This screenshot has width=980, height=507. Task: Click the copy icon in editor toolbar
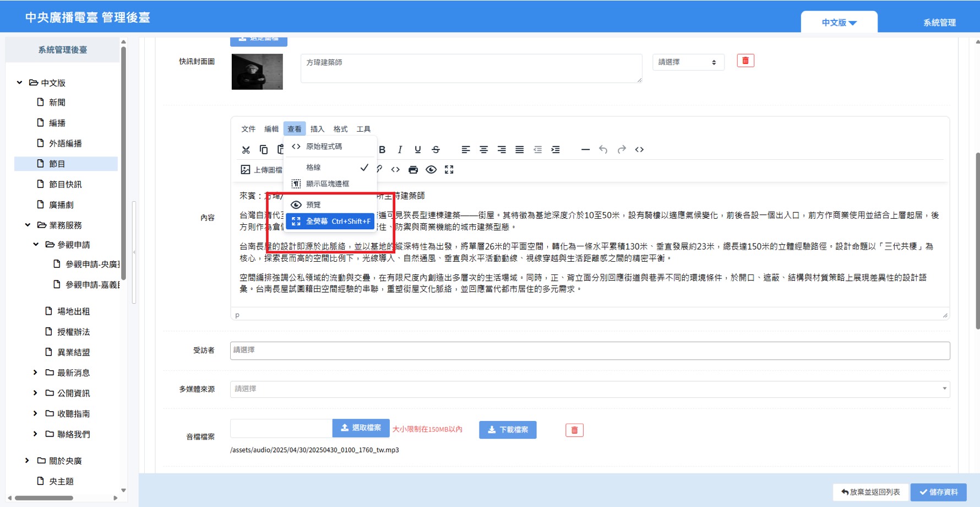pyautogui.click(x=264, y=149)
